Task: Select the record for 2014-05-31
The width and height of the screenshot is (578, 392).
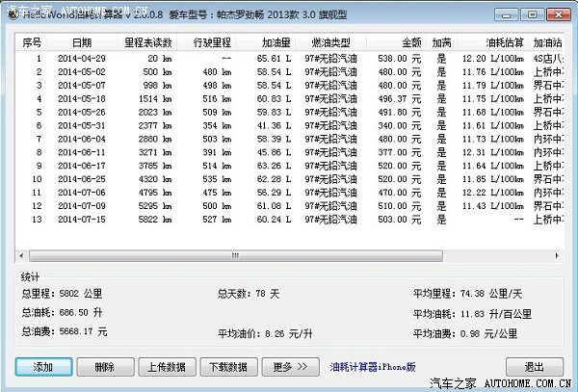Action: pyautogui.click(x=79, y=125)
